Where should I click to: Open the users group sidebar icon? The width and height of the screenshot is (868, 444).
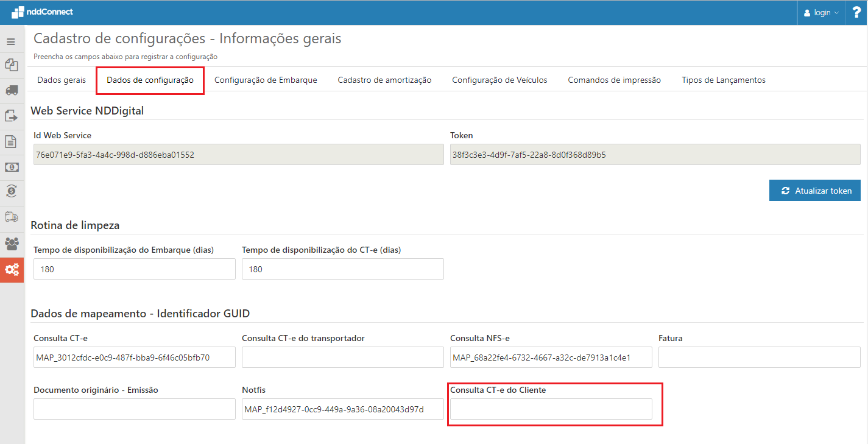tap(11, 243)
